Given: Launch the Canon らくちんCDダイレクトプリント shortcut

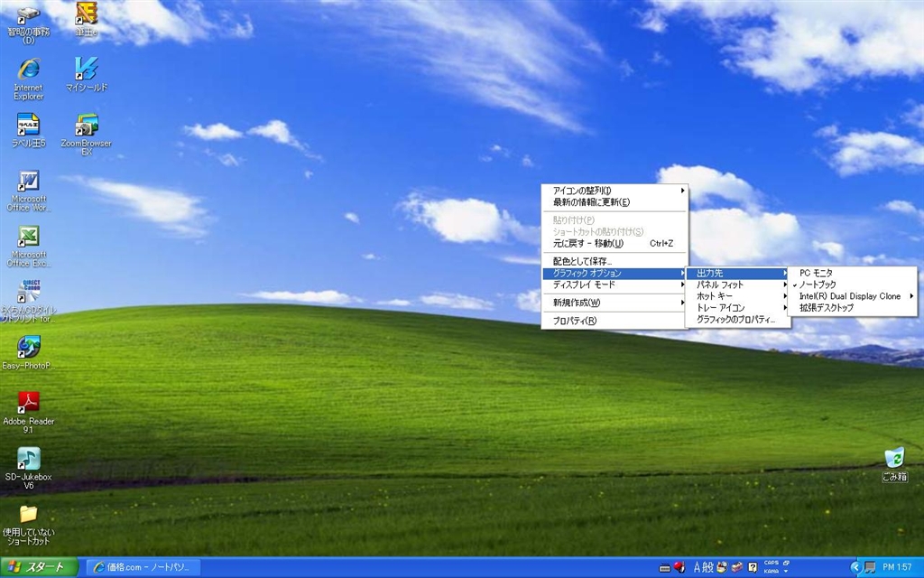Looking at the screenshot, I should click(28, 301).
